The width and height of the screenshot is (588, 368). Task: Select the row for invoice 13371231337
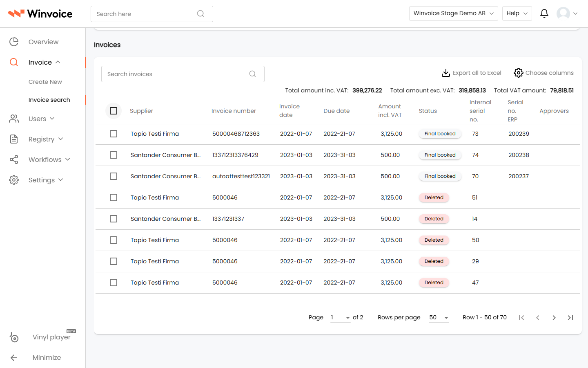click(114, 219)
